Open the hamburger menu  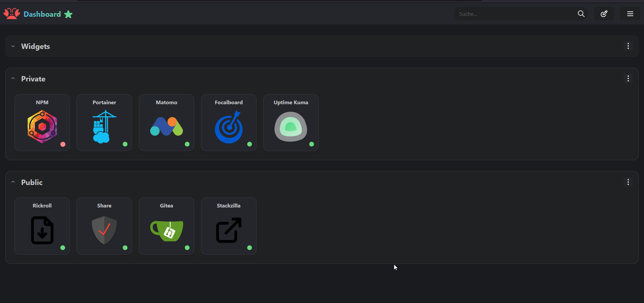(630, 14)
